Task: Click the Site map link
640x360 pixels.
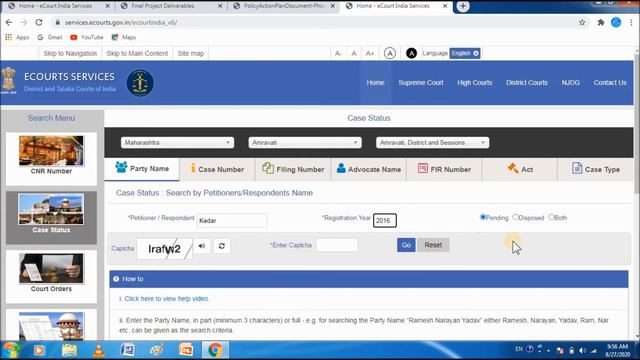Action: 191,53
